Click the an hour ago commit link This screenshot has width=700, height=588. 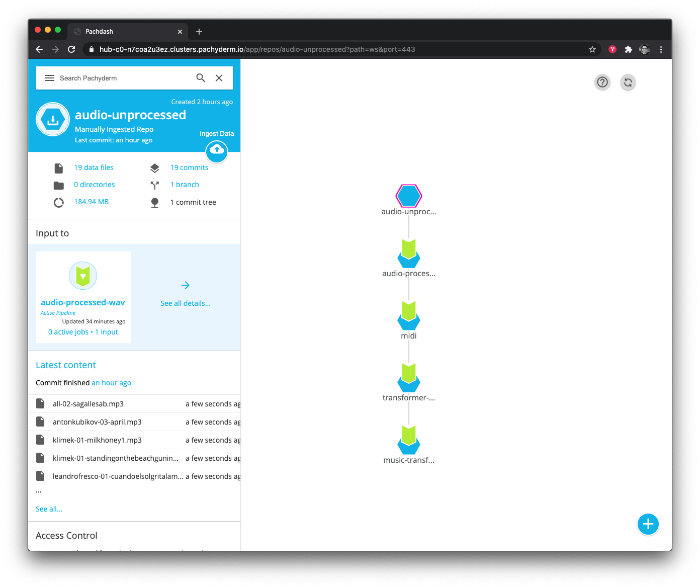112,383
